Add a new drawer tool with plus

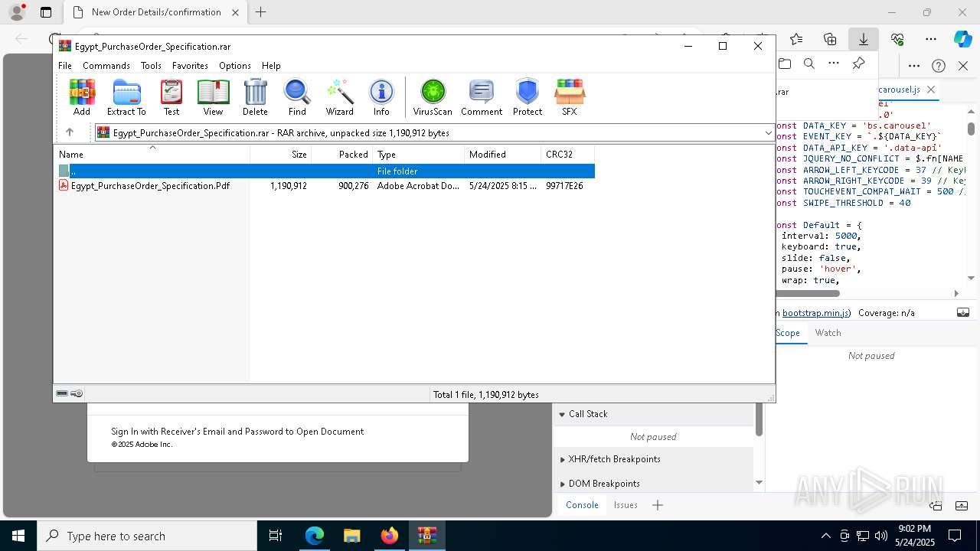(x=658, y=505)
